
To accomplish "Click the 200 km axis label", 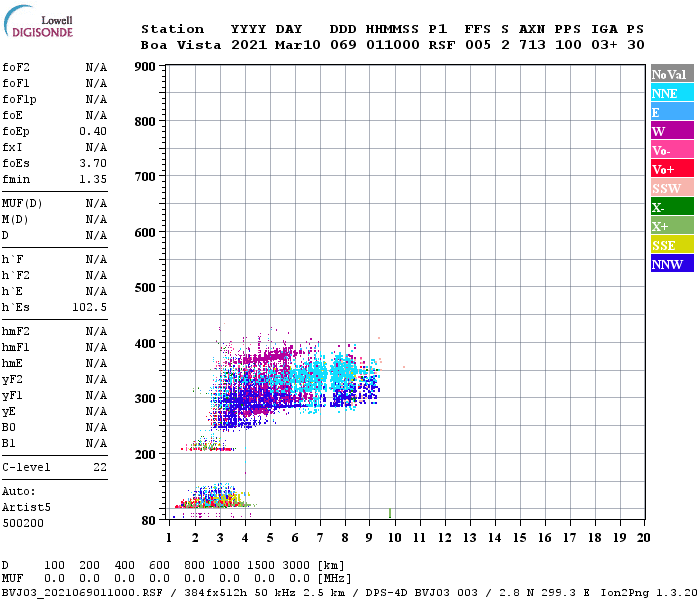I will (x=145, y=454).
